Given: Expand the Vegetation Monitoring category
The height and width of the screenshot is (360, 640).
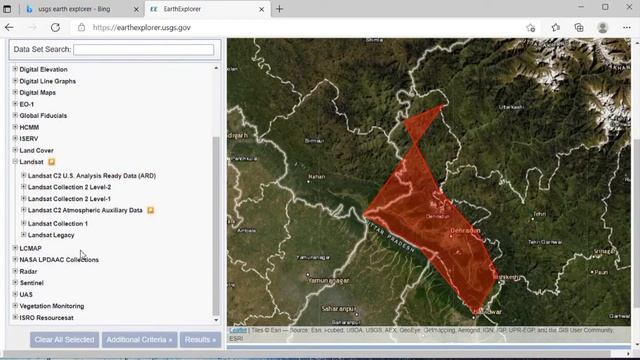Looking at the screenshot, I should click(x=15, y=305).
